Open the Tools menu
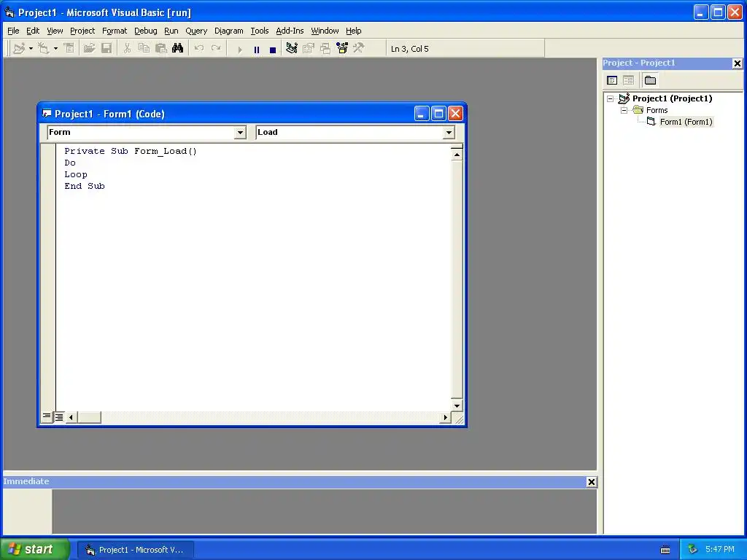This screenshot has height=560, width=747. (260, 31)
